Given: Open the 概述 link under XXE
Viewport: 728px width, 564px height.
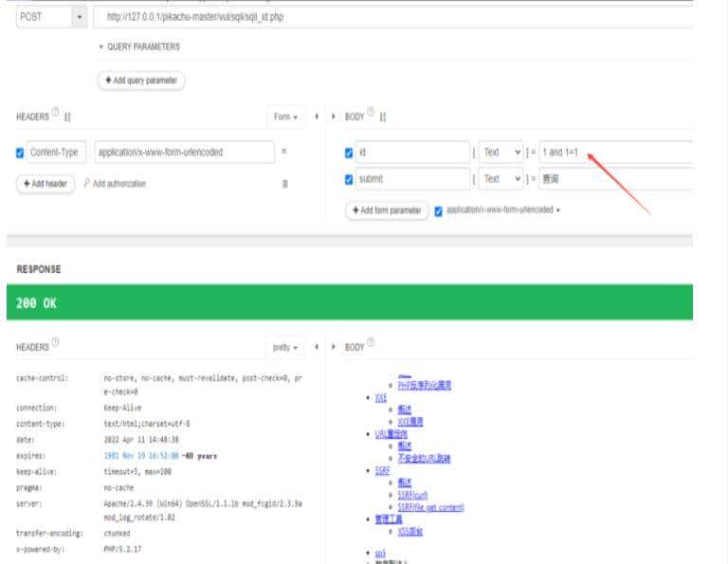Looking at the screenshot, I should point(405,409).
